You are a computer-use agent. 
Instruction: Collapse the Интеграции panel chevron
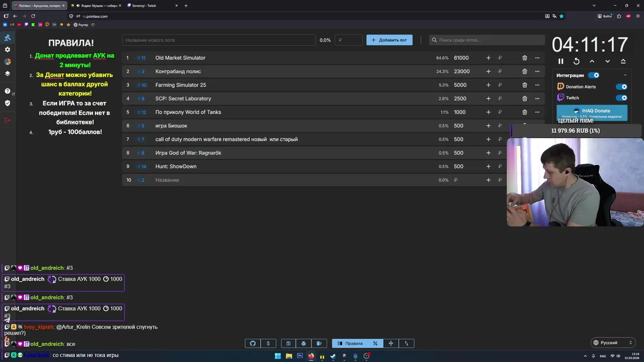click(x=625, y=75)
